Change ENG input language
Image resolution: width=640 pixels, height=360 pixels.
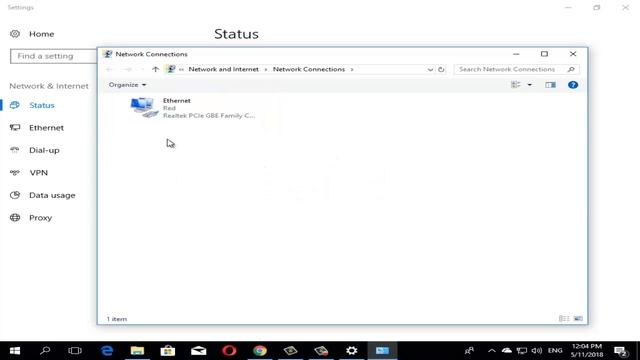point(555,351)
